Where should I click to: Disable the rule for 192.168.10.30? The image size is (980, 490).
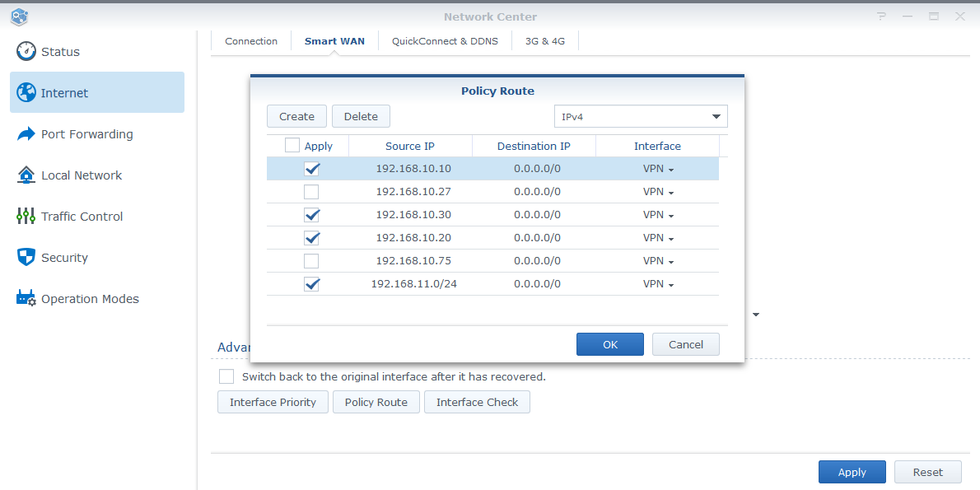tap(311, 215)
